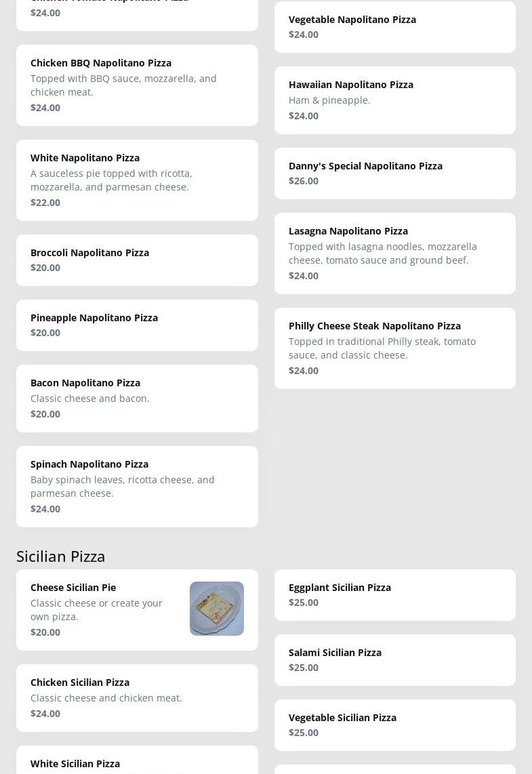
Task: Select Chicken BBQ Napolitano Pizza item
Action: coord(137,85)
